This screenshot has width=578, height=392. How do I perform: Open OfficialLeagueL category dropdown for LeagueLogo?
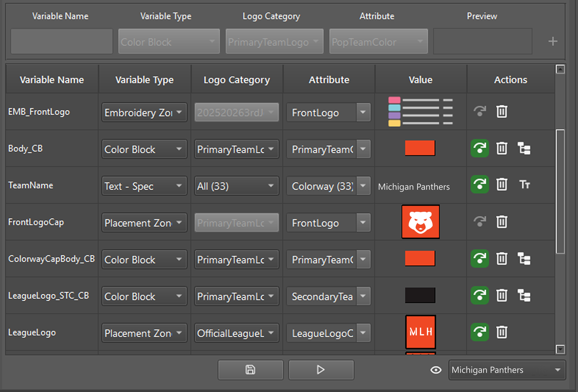pyautogui.click(x=237, y=333)
